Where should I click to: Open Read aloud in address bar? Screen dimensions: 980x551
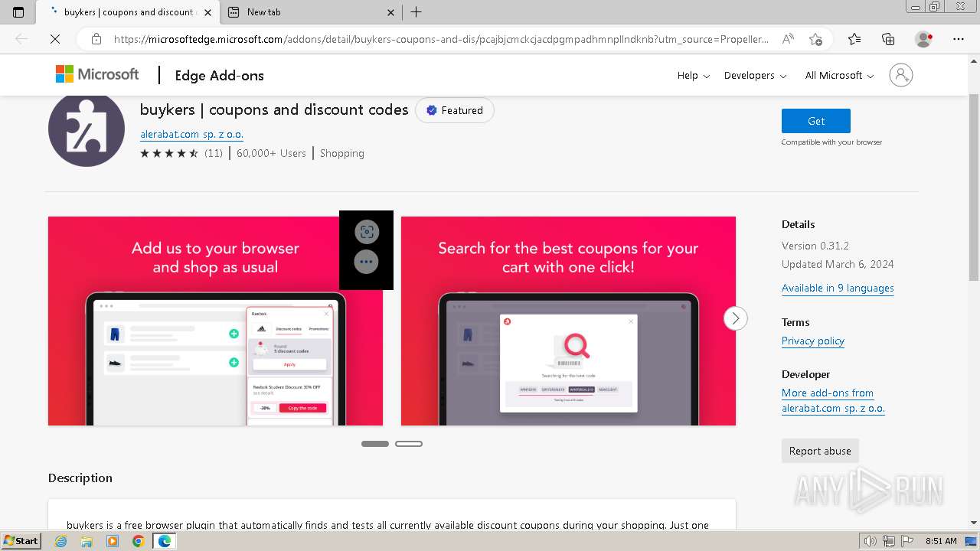tap(788, 39)
